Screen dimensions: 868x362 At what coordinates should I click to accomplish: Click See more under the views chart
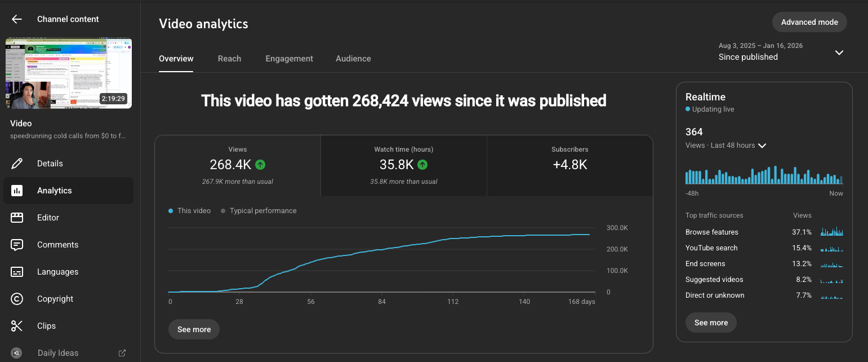pyautogui.click(x=194, y=329)
